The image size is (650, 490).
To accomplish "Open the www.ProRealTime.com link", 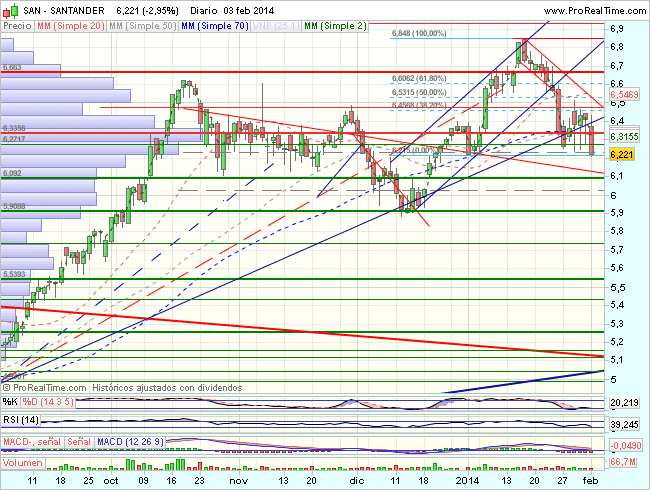I will pos(594,11).
